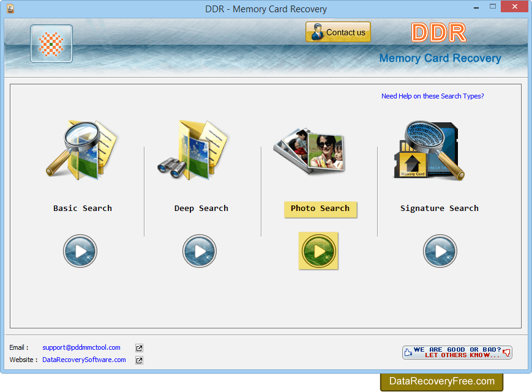
Task: Click the Photo Search photographs icon
Action: coord(309,151)
